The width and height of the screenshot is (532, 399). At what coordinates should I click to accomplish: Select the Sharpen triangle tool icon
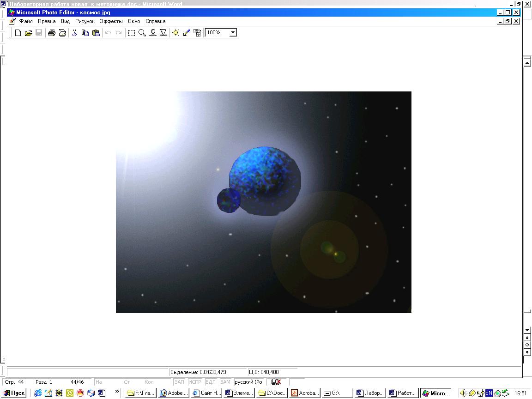tap(163, 33)
